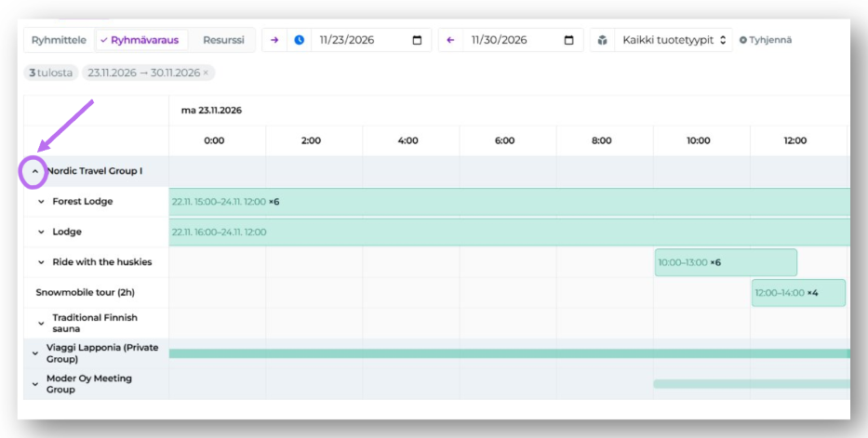The width and height of the screenshot is (868, 438).
Task: Remove the 23.11.2026 → 30.11.2026 filter chip
Action: tap(206, 73)
